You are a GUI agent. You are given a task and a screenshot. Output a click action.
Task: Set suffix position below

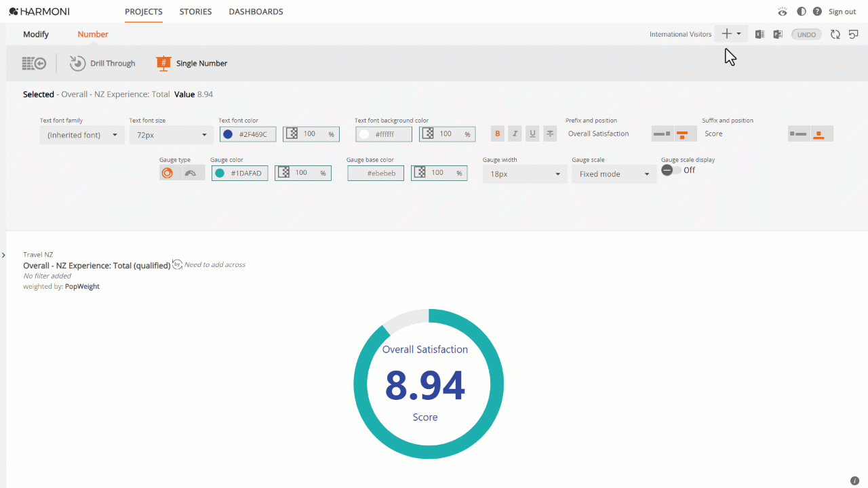point(822,134)
